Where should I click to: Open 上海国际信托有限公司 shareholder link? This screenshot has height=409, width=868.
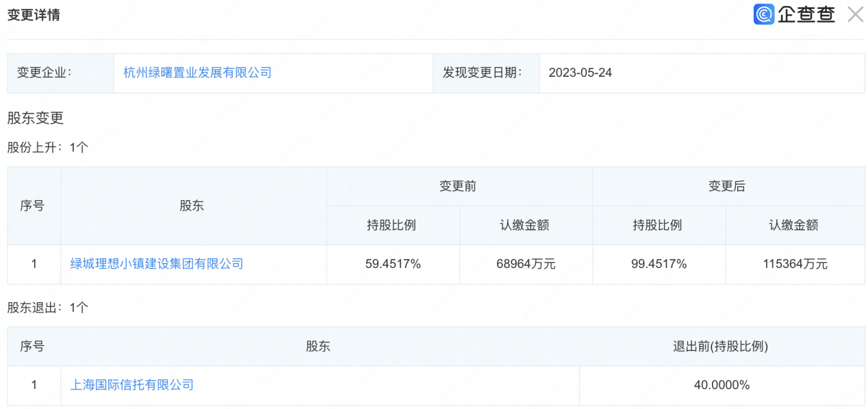132,385
